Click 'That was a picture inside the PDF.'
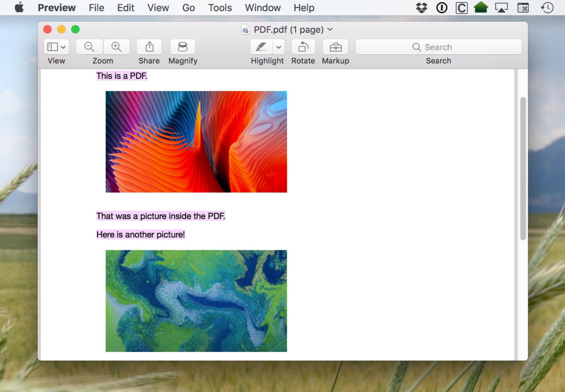This screenshot has height=392, width=565. click(161, 216)
